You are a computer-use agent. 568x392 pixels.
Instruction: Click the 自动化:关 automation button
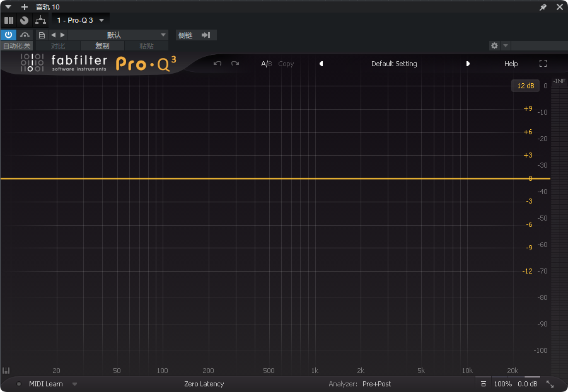click(16, 46)
